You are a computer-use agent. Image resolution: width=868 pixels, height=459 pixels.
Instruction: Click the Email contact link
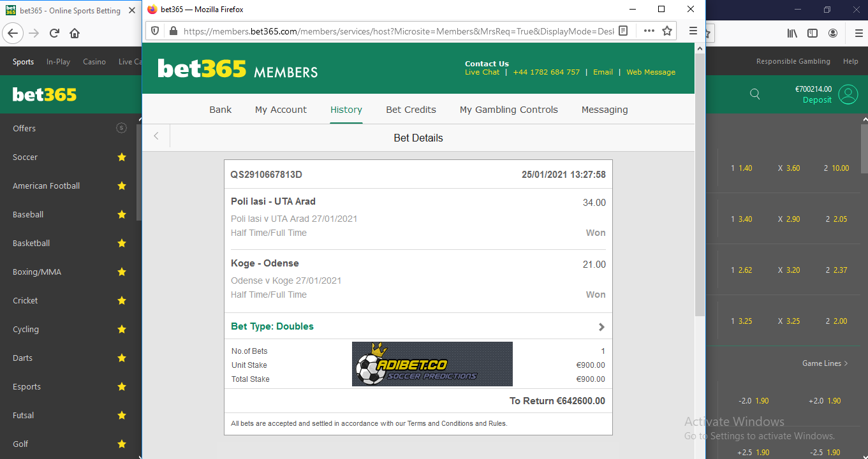(x=603, y=72)
